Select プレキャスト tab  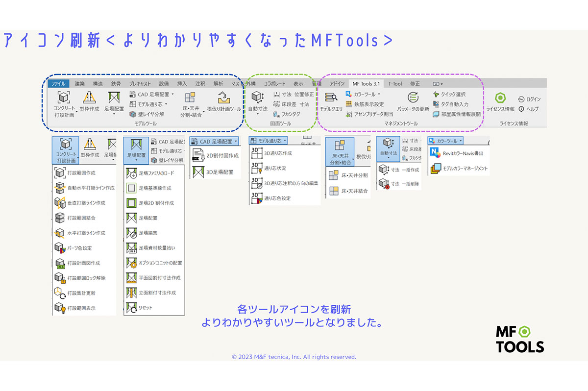140,84
